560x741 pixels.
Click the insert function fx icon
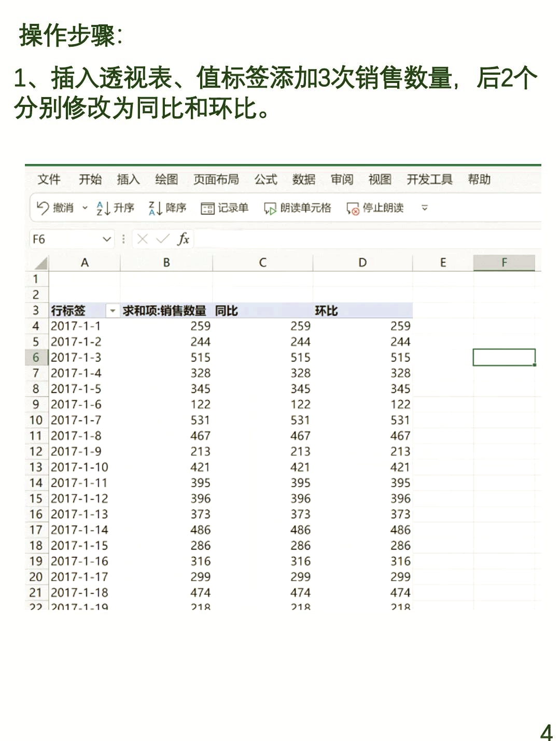183,239
